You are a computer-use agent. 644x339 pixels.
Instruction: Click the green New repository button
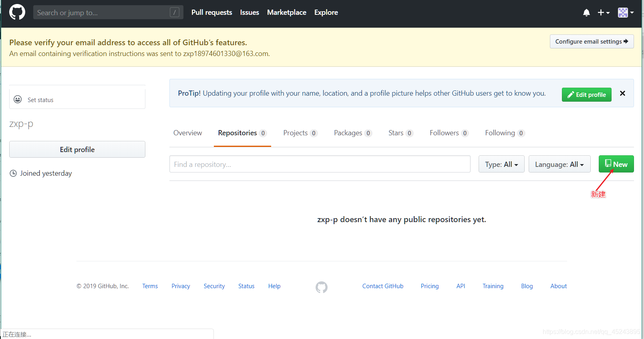616,164
